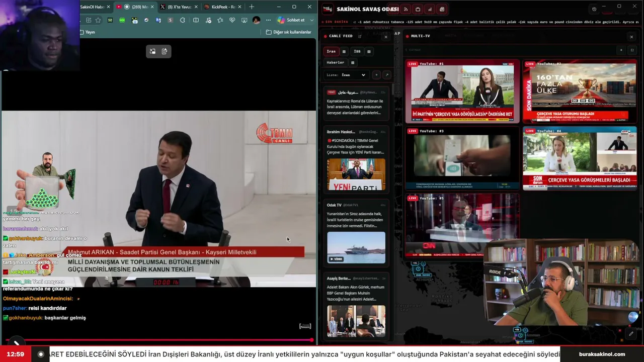Select the Haberler feed tab

coord(336,62)
